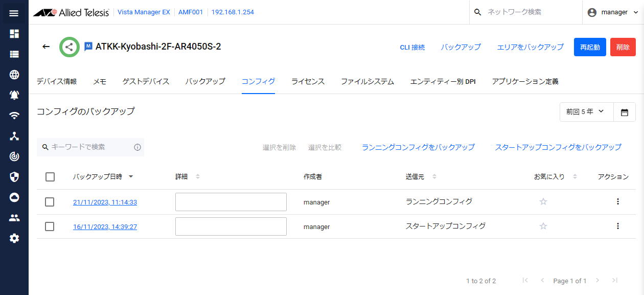Toggle the select-all checkbox in the table header
The height and width of the screenshot is (295, 644).
click(50, 177)
